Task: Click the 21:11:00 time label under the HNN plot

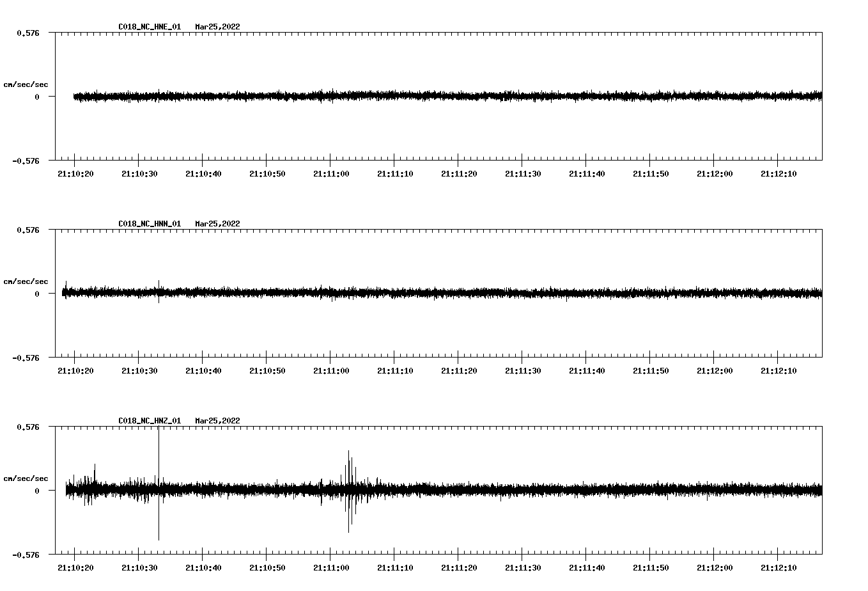Action: click(x=331, y=370)
